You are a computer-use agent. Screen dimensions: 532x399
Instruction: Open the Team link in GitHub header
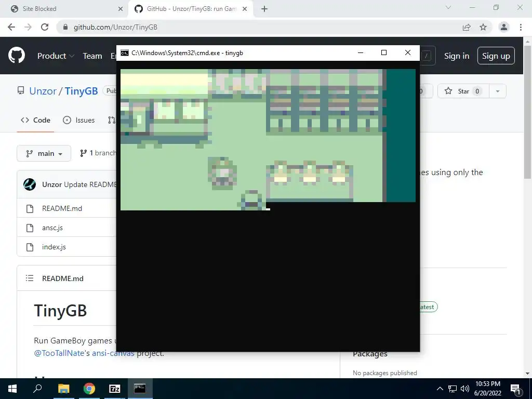92,56
